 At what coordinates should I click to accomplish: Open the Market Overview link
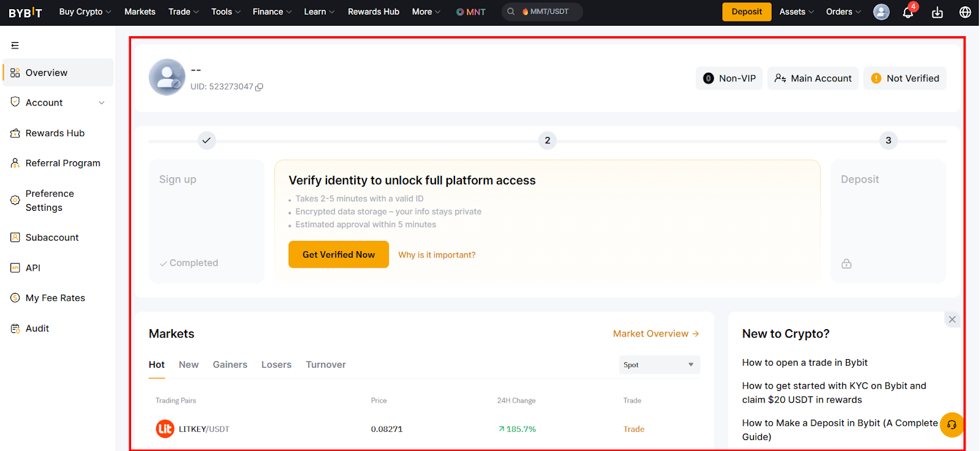point(656,334)
